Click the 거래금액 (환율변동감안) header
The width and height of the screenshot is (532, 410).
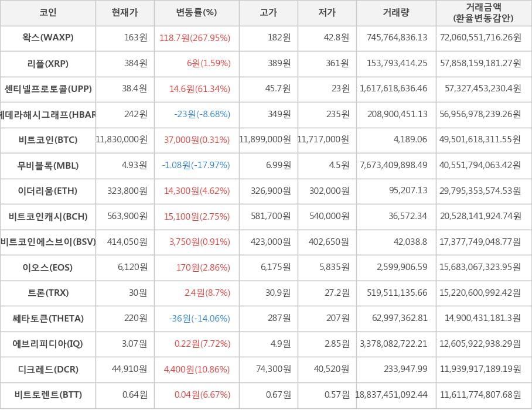point(483,12)
